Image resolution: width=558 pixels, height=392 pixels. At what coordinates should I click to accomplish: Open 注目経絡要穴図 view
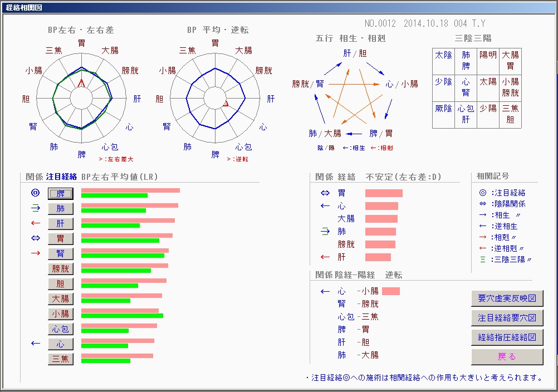507,318
